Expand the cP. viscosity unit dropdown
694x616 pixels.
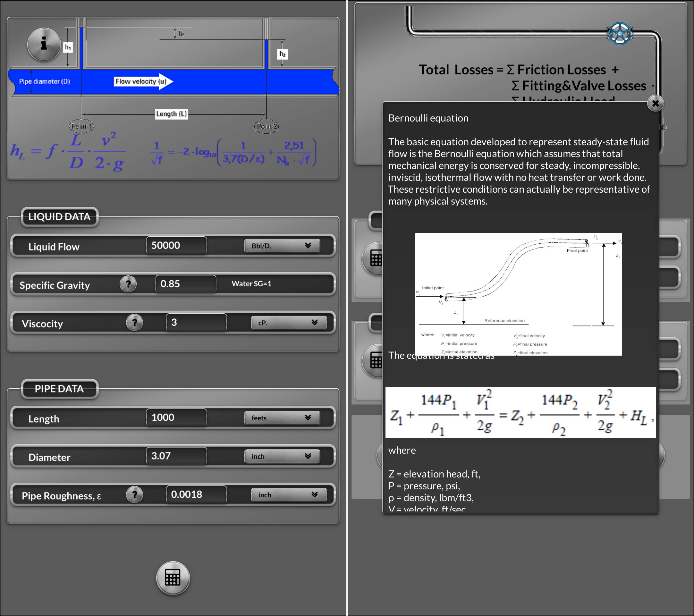289,323
